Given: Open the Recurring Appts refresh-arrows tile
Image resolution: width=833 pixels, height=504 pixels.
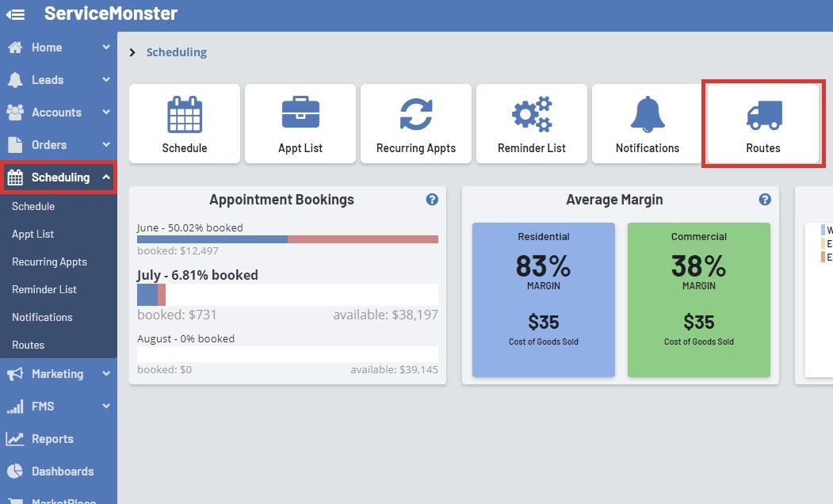Looking at the screenshot, I should click(416, 124).
